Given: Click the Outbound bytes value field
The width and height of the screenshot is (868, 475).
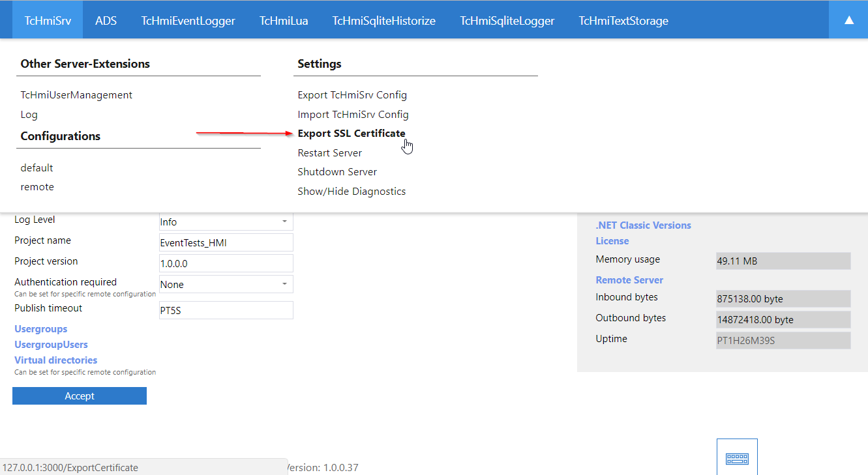Looking at the screenshot, I should point(783,319).
